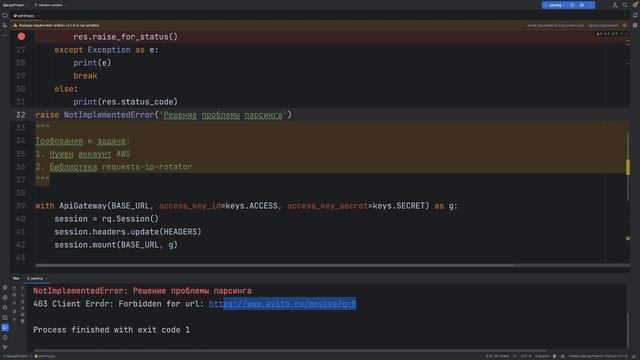The height and width of the screenshot is (360, 640).
Task: Open more run actions next to debug
Action: pyautogui.click(x=591, y=5)
